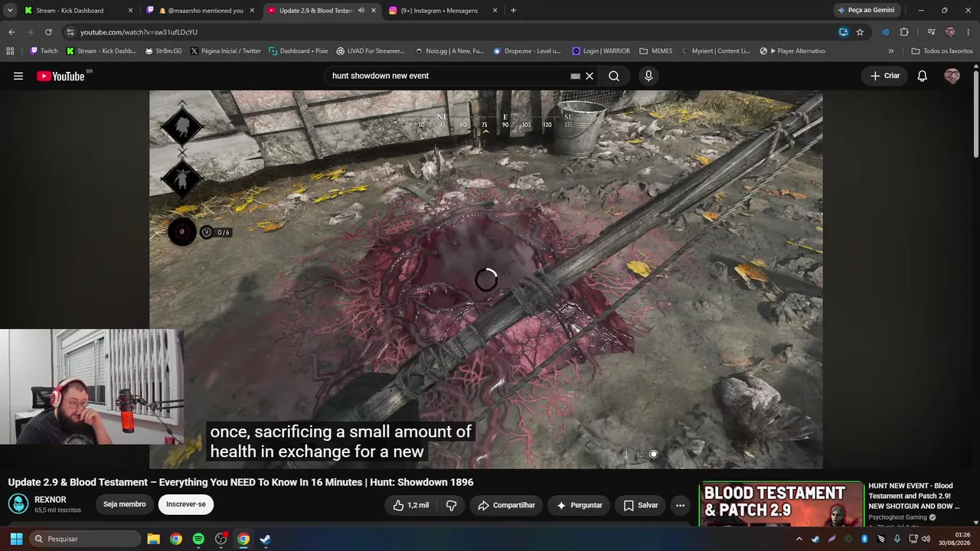Click the Criar create button
The height and width of the screenshot is (551, 980).
pyautogui.click(x=885, y=76)
